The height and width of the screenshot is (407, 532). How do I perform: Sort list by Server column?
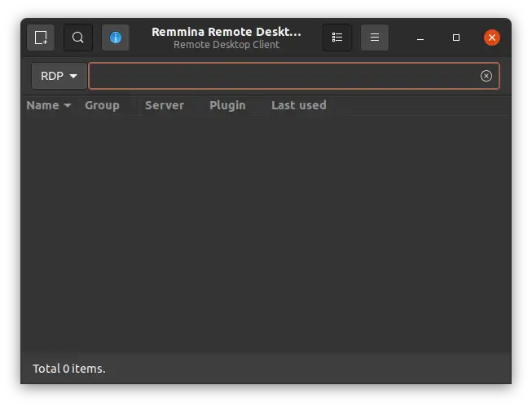165,105
